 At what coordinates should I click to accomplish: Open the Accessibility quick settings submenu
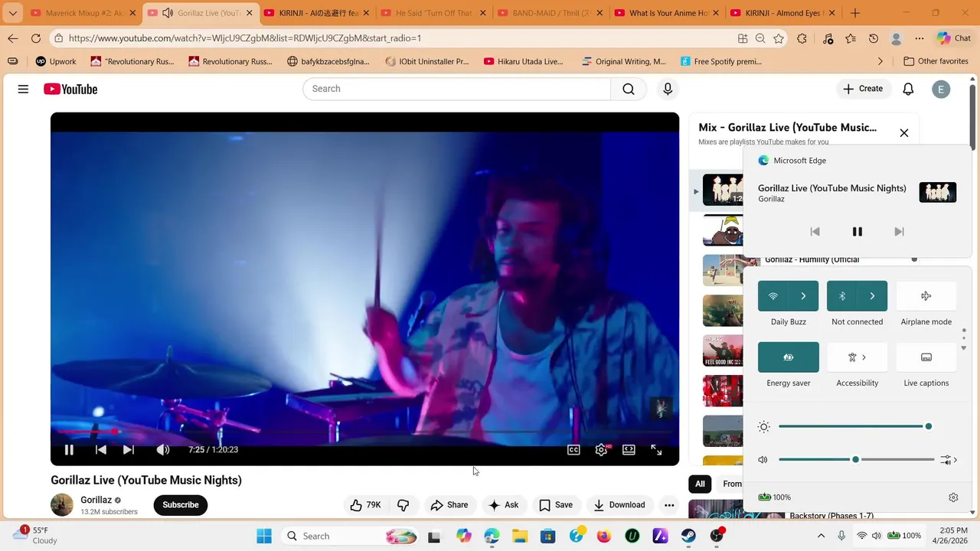pos(857,357)
